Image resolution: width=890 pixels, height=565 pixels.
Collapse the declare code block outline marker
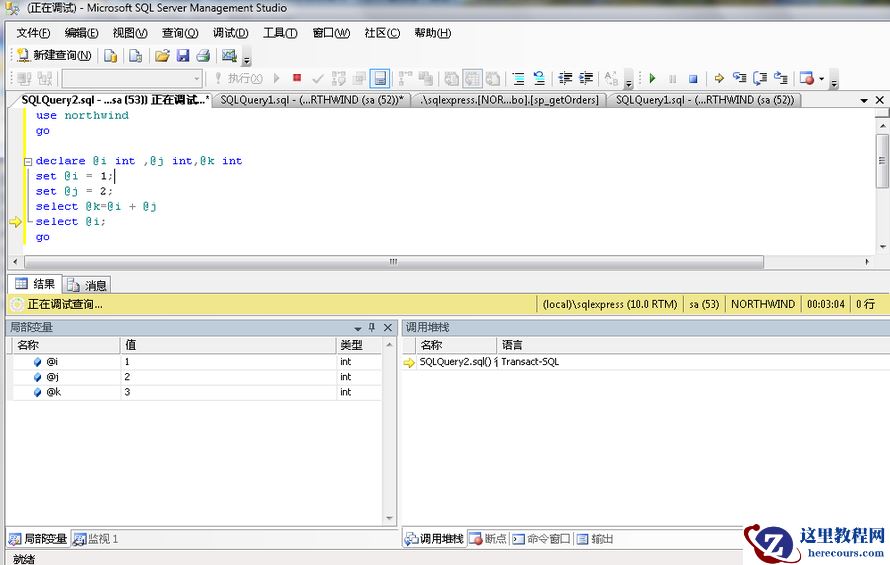[x=27, y=161]
